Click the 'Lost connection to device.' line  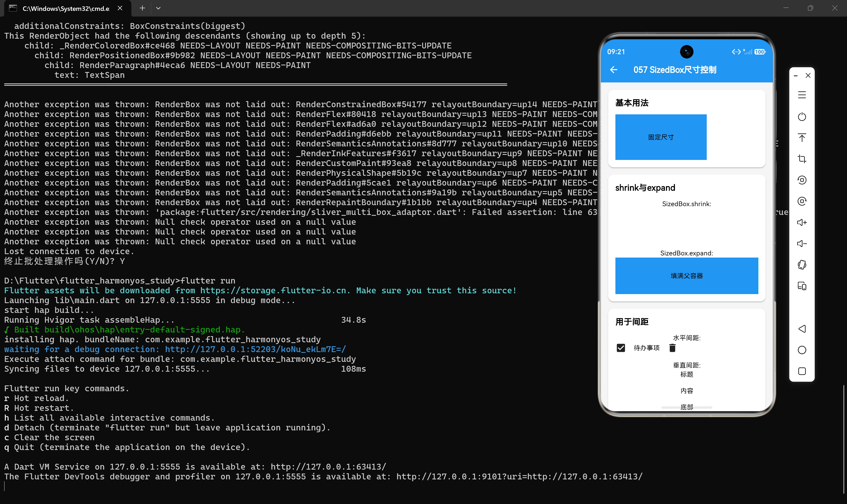point(69,251)
